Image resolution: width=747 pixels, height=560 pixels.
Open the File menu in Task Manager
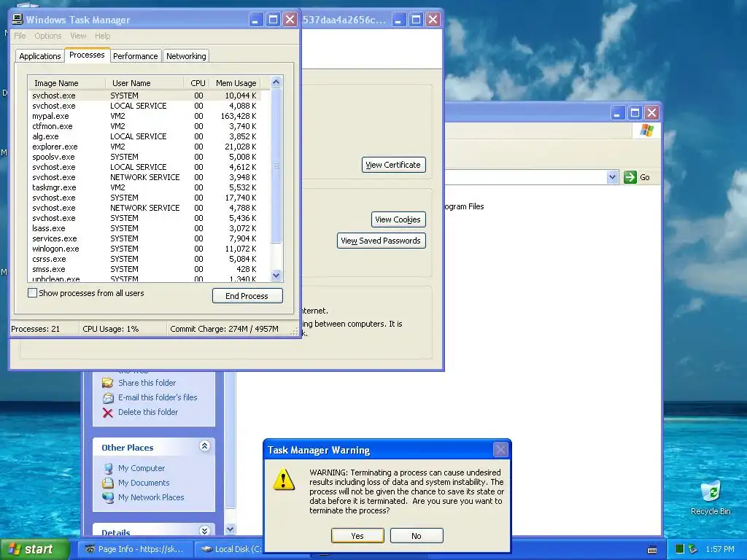(x=20, y=36)
